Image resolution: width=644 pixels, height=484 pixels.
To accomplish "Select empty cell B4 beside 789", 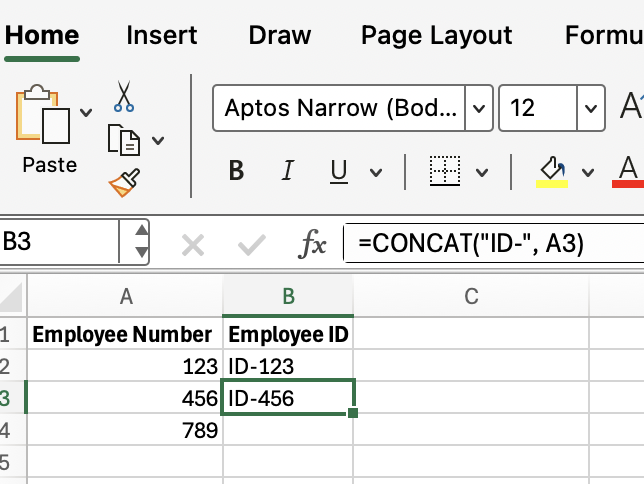I will pyautogui.click(x=288, y=430).
